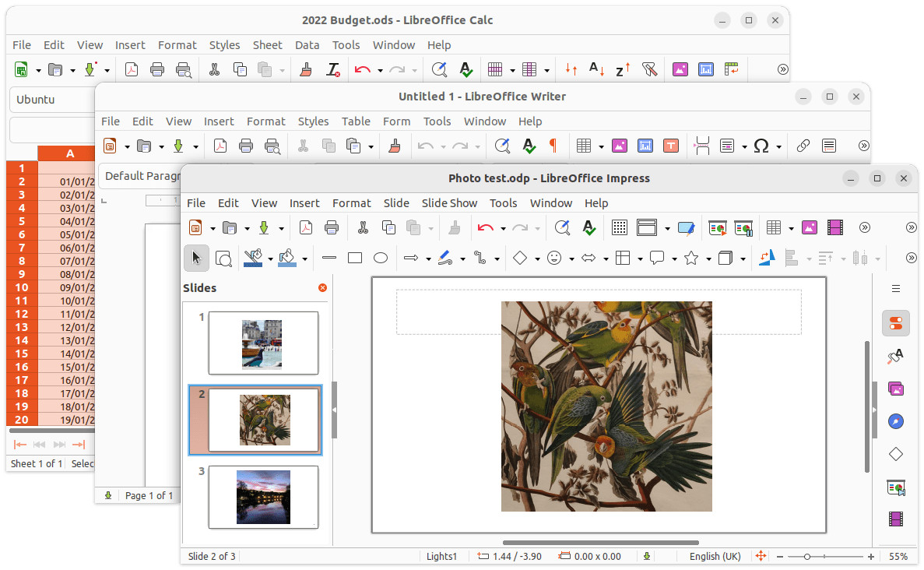Expand the Symbol Shapes smiley dropdown arrow
924x570 pixels.
pyautogui.click(x=571, y=259)
